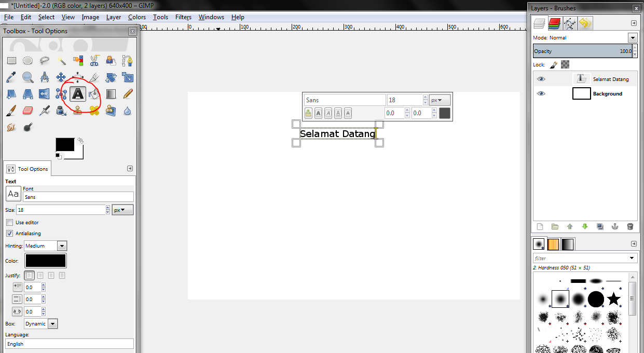Uncheck the Antialiasing option

pos(9,233)
